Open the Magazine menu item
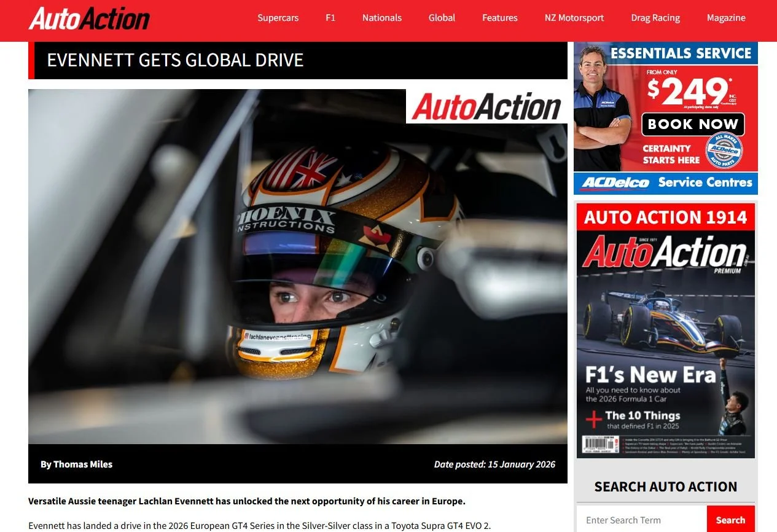Viewport: 777px width, 532px height. [726, 18]
